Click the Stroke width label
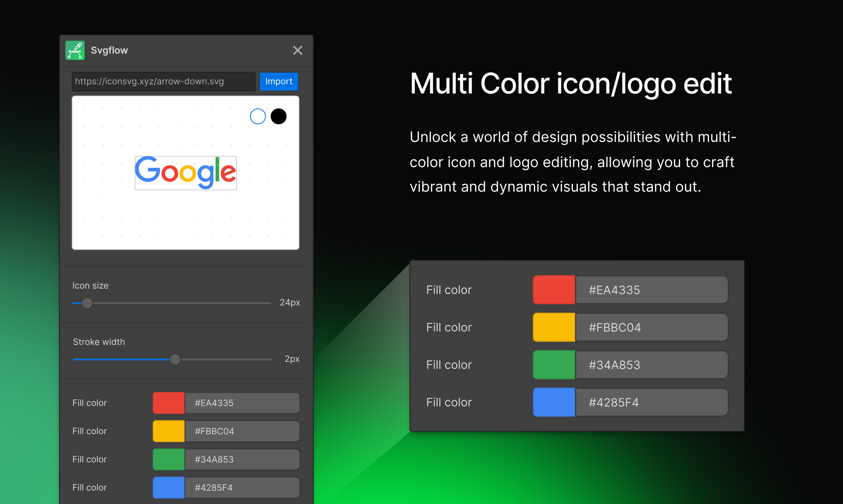 99,342
